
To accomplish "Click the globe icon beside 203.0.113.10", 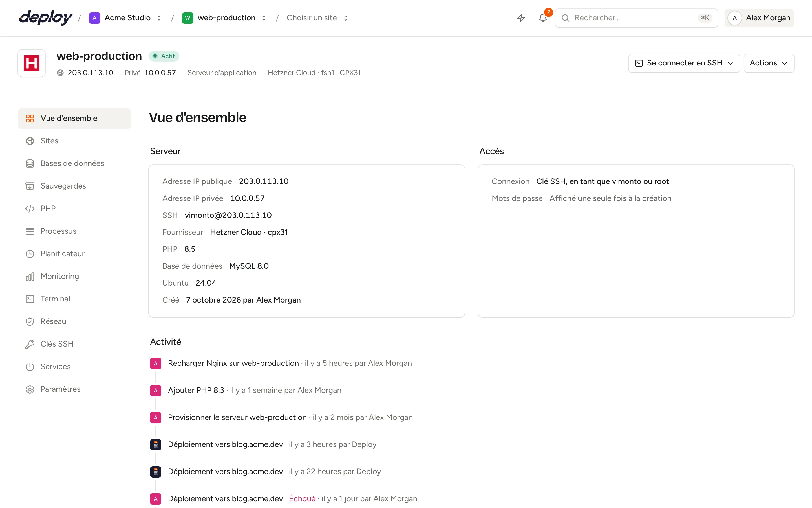I will click(x=60, y=73).
